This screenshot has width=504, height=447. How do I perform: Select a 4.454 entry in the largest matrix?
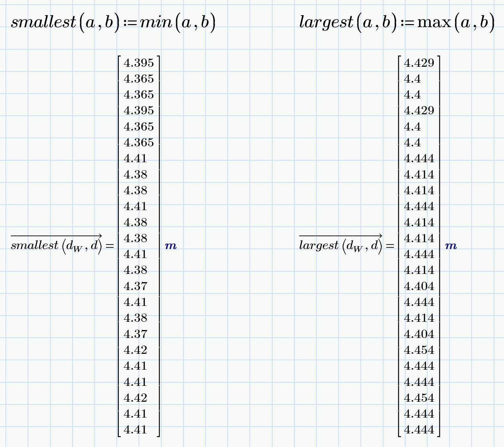(420, 350)
